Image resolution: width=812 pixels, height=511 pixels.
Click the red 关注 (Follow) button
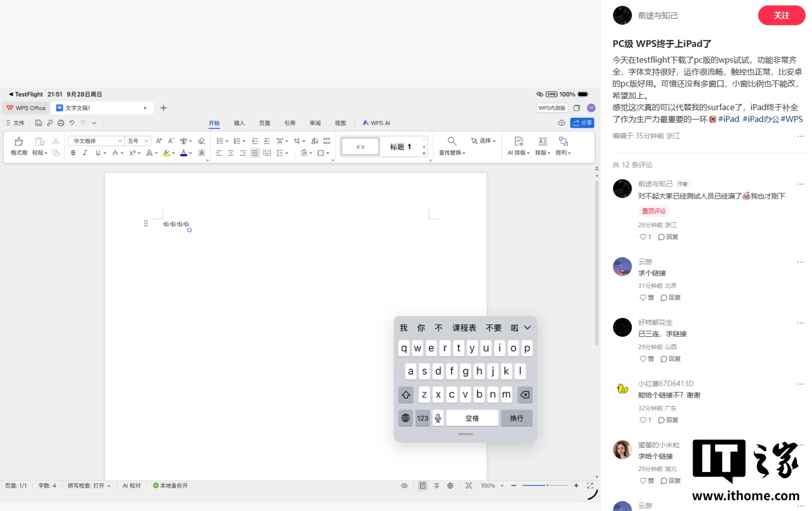coord(782,15)
